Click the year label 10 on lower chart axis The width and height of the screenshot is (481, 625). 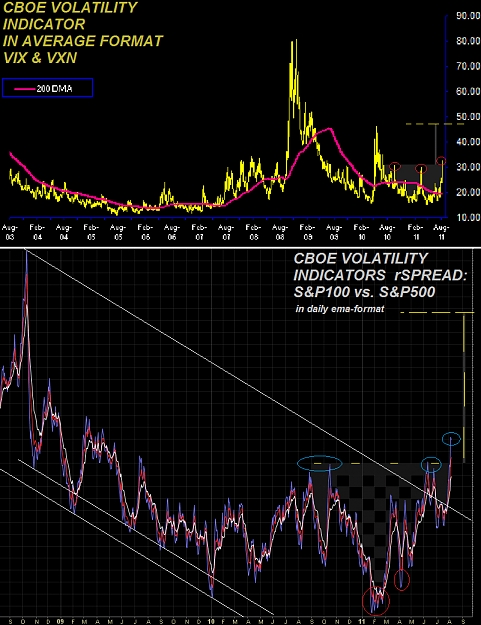coord(211,621)
